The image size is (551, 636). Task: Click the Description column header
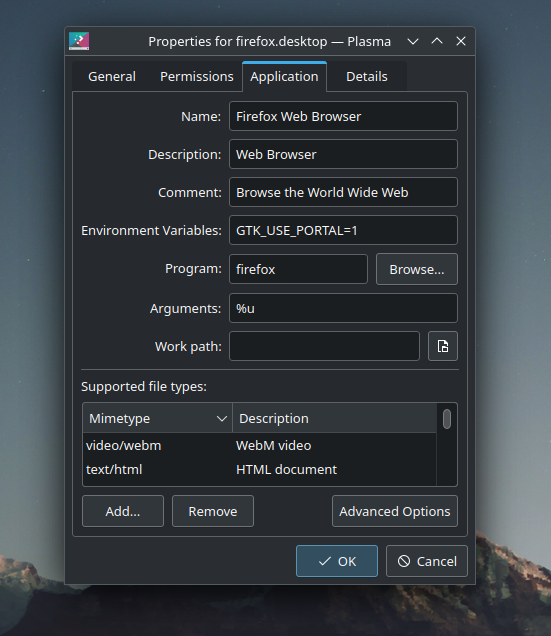pyautogui.click(x=335, y=418)
